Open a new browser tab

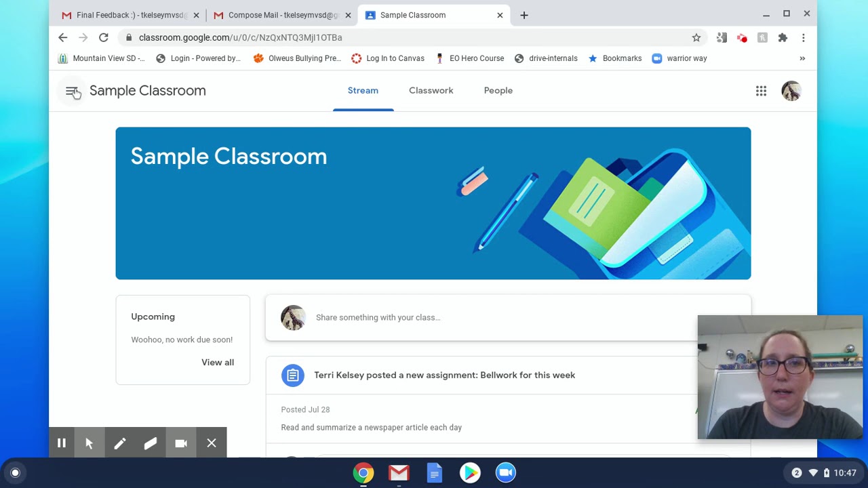524,15
